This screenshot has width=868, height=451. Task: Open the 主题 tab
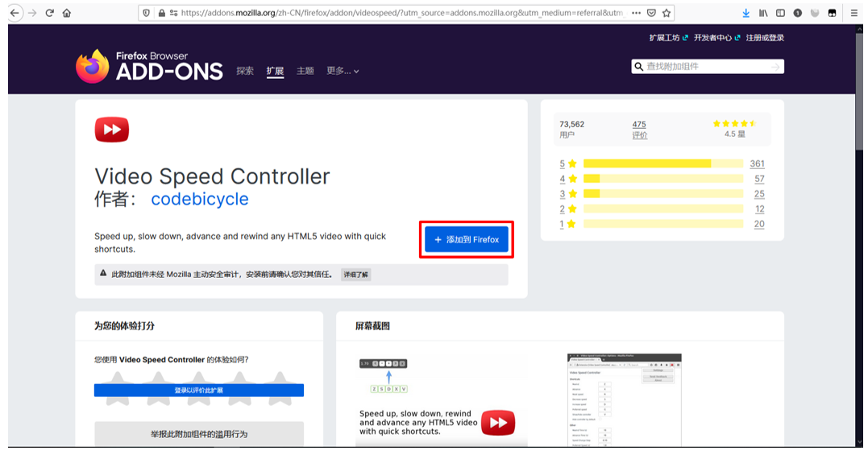tap(305, 71)
